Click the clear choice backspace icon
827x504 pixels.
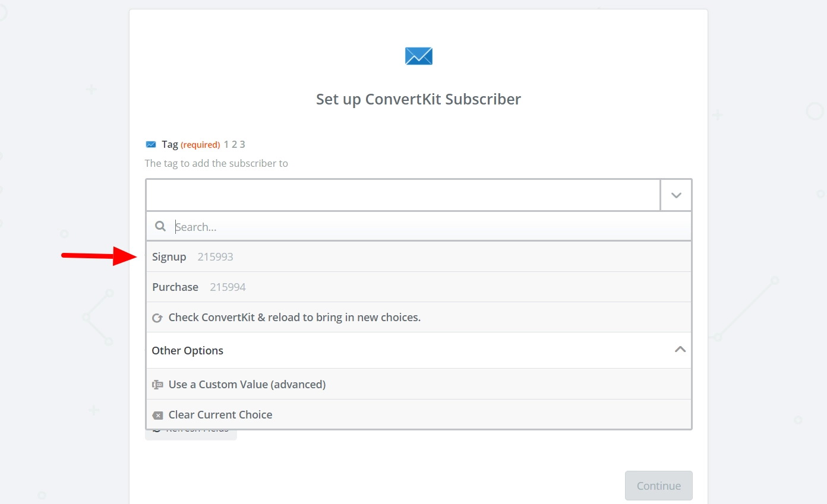pyautogui.click(x=157, y=415)
